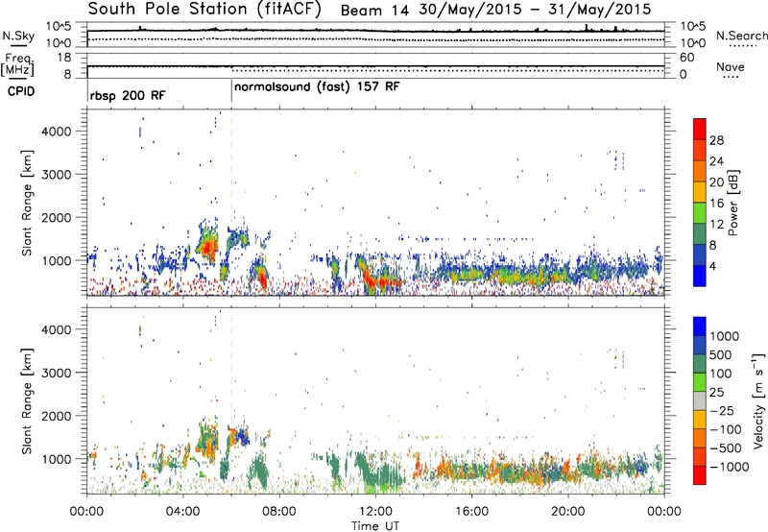The image size is (768, 532).
Task: Click the 'rbsp 200 RF' mode label
Action: tap(128, 95)
